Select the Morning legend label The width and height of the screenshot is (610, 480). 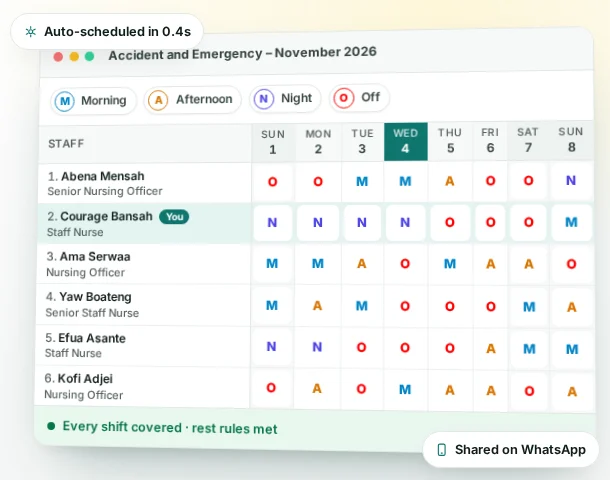[x=103, y=100]
